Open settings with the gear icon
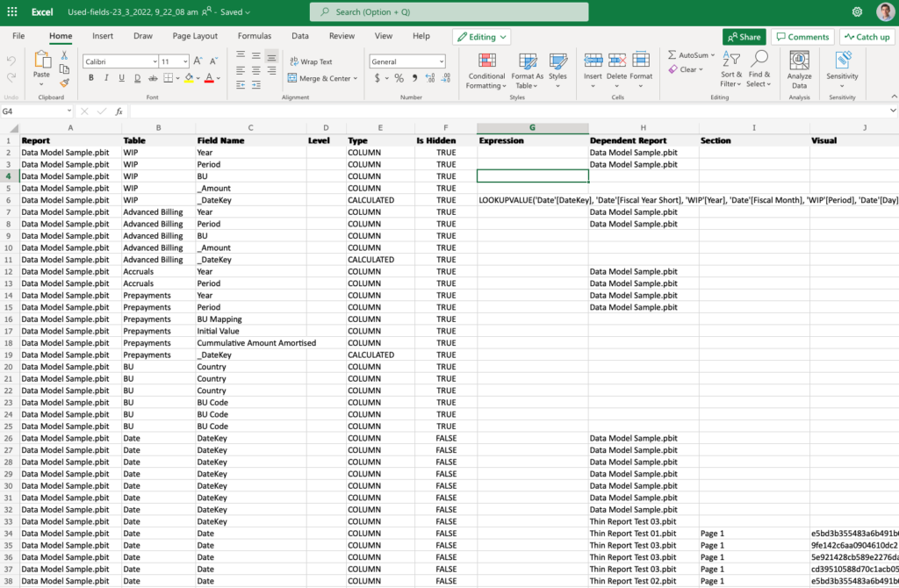Screen dimensions: 899x588 pos(857,11)
